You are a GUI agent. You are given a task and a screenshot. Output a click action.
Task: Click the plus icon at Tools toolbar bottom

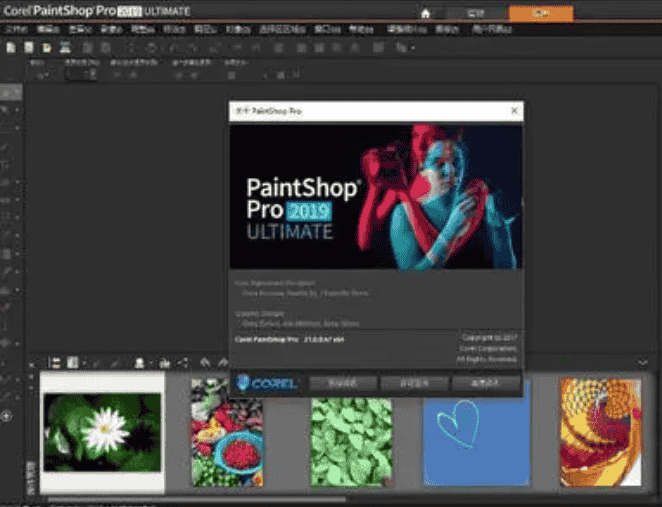point(6,415)
